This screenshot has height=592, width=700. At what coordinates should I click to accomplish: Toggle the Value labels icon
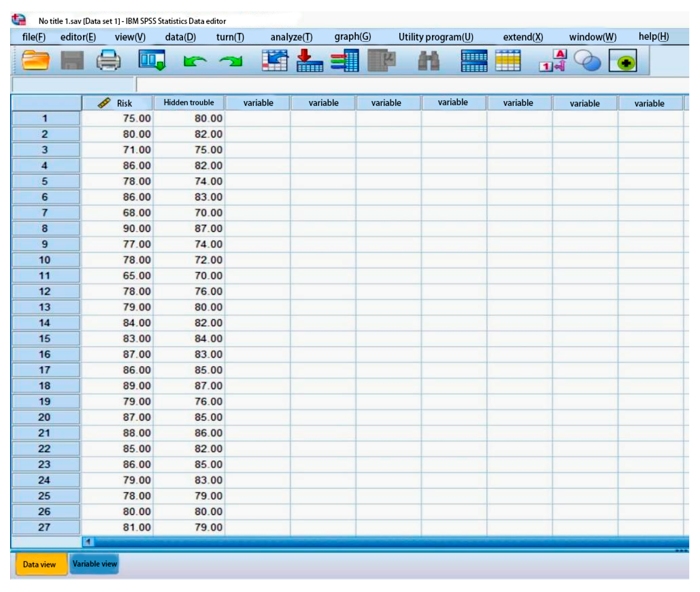553,60
